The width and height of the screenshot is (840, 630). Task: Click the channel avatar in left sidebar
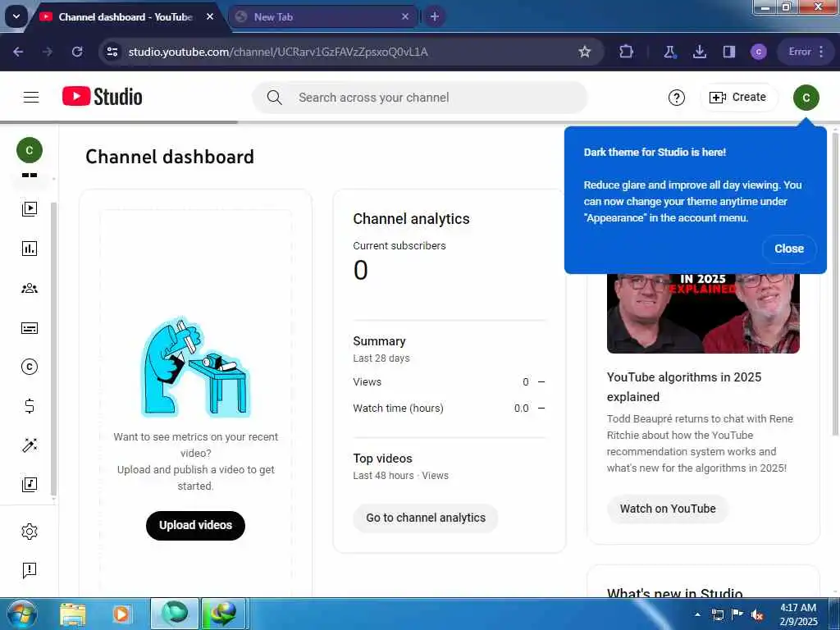pyautogui.click(x=30, y=150)
